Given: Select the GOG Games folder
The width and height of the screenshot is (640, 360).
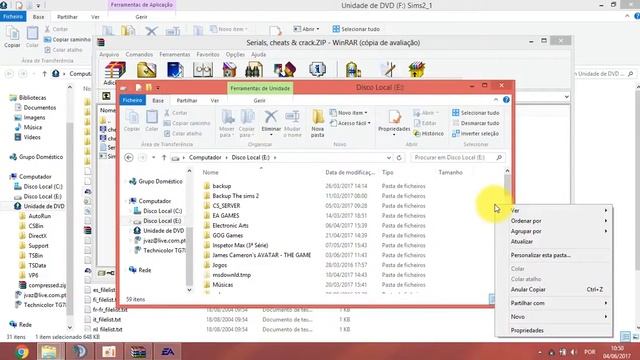Looking at the screenshot, I should [x=228, y=236].
